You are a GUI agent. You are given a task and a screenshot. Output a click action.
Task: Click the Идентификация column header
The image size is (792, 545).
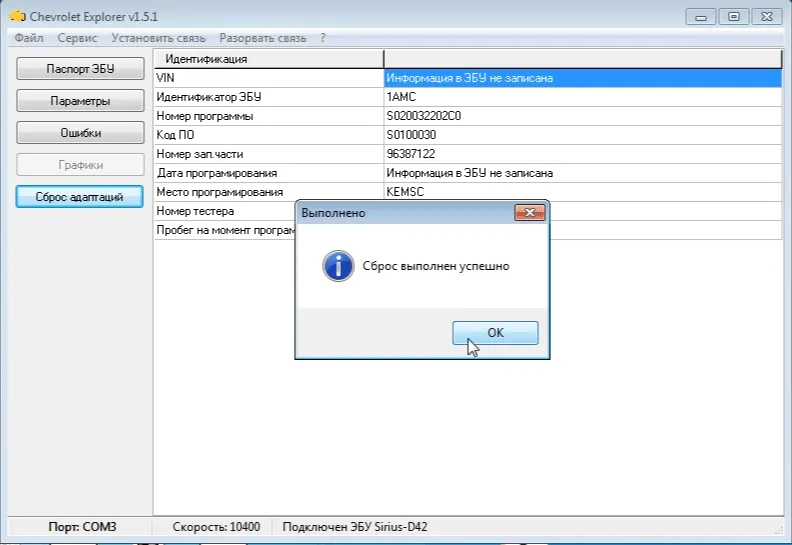point(269,59)
